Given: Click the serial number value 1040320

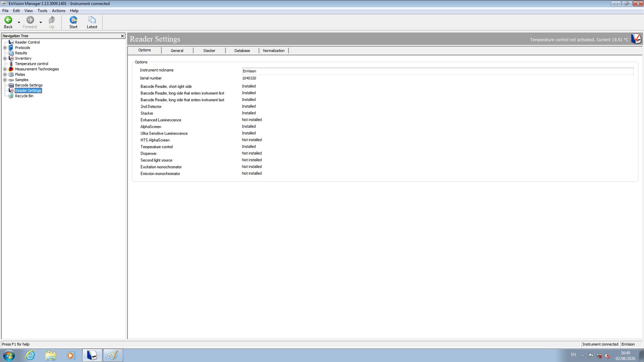Looking at the screenshot, I should click(x=249, y=78).
